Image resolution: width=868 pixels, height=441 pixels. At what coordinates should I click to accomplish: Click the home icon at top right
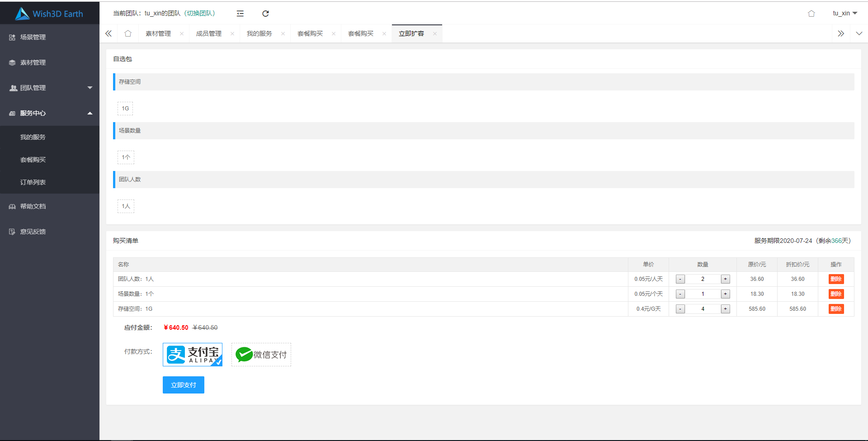click(x=811, y=14)
